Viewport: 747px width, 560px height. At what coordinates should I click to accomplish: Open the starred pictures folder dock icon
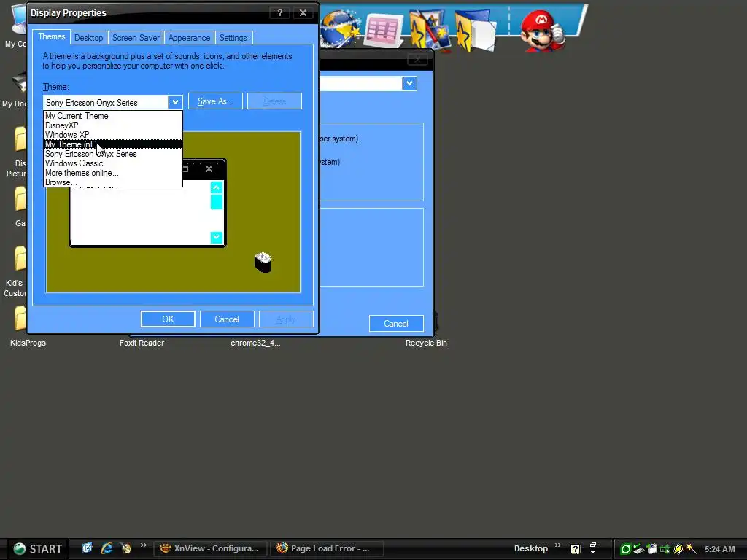(430, 29)
